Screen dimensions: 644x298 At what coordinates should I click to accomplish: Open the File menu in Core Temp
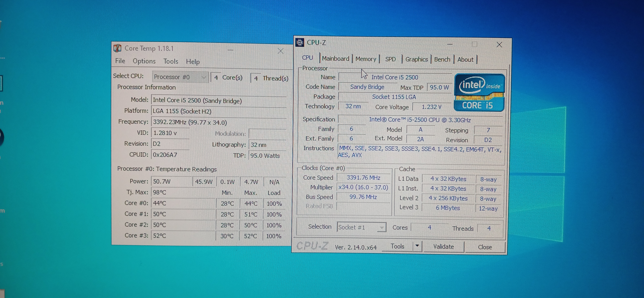click(120, 61)
